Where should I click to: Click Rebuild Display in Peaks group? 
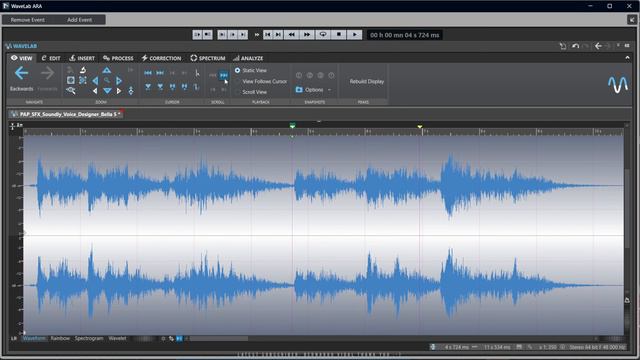point(367,81)
